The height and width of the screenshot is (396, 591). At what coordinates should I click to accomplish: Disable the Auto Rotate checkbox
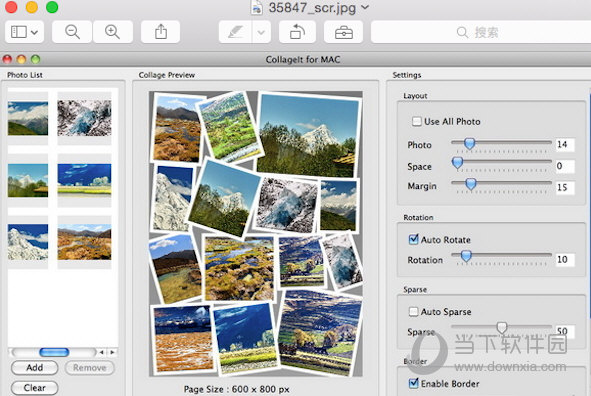coord(413,239)
